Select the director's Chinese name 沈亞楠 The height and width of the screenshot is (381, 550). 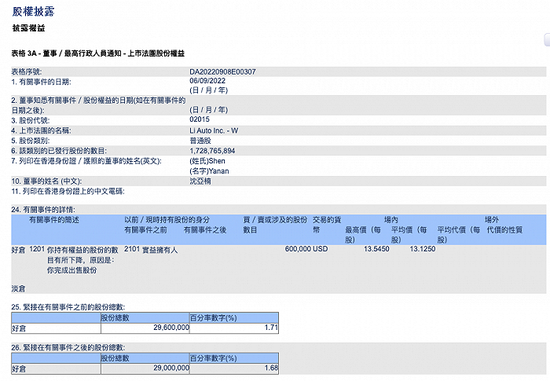coord(200,181)
